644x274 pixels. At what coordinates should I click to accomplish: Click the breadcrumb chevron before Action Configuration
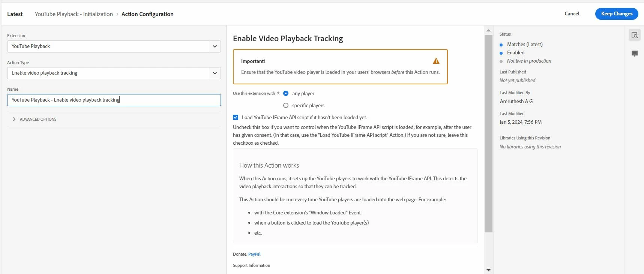(x=117, y=14)
